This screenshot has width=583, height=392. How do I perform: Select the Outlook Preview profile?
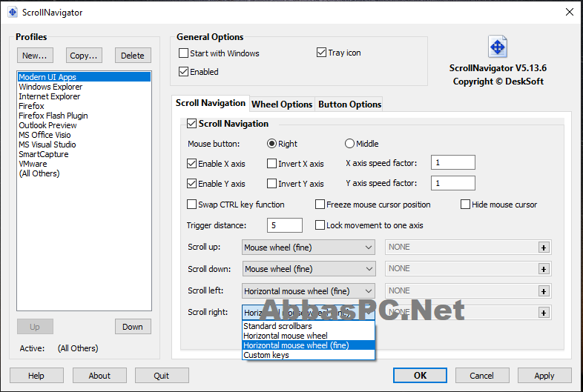click(x=84, y=125)
